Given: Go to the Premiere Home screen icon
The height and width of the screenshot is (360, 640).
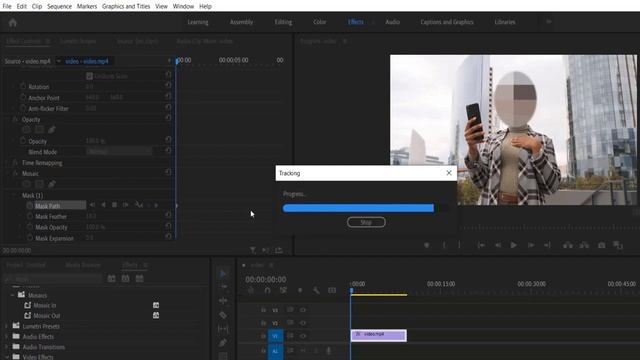Looking at the screenshot, I should point(13,22).
